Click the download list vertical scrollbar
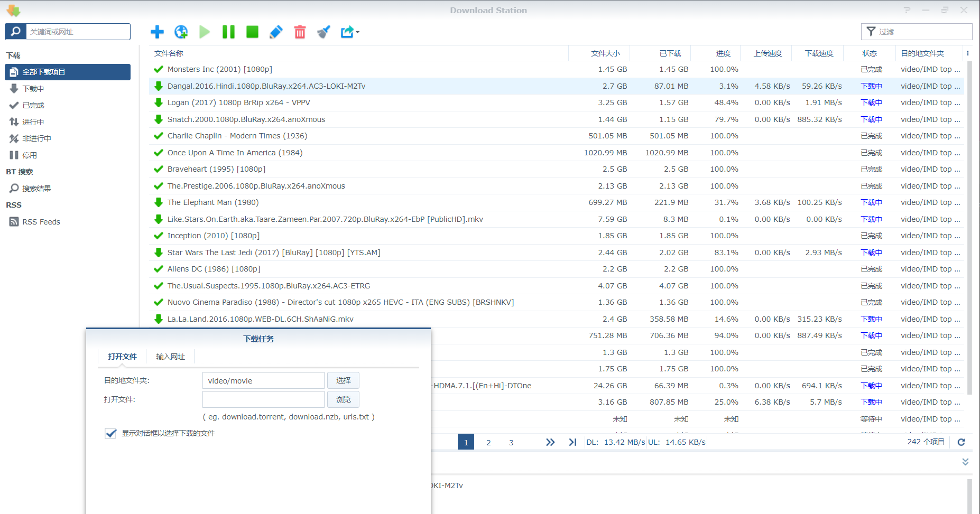The height and width of the screenshot is (514, 980). [x=969, y=227]
